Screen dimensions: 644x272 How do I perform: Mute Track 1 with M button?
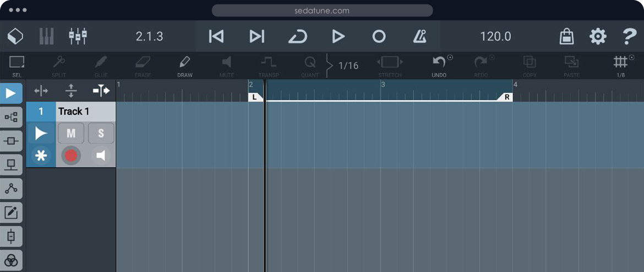click(x=71, y=133)
